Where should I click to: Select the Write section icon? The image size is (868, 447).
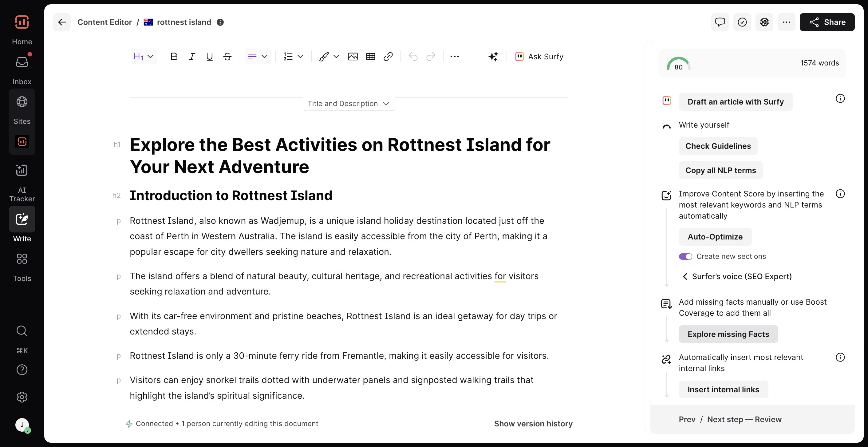tap(22, 219)
